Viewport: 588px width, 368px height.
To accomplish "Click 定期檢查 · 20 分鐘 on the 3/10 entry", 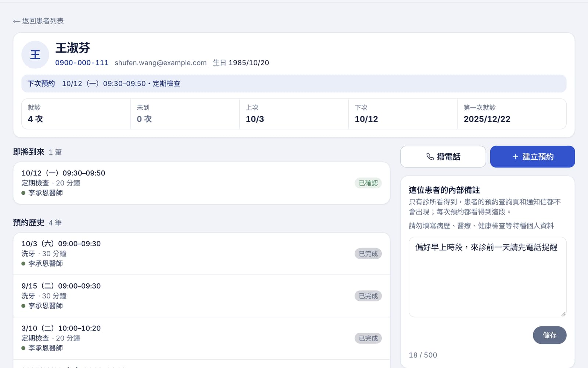I will coord(51,338).
